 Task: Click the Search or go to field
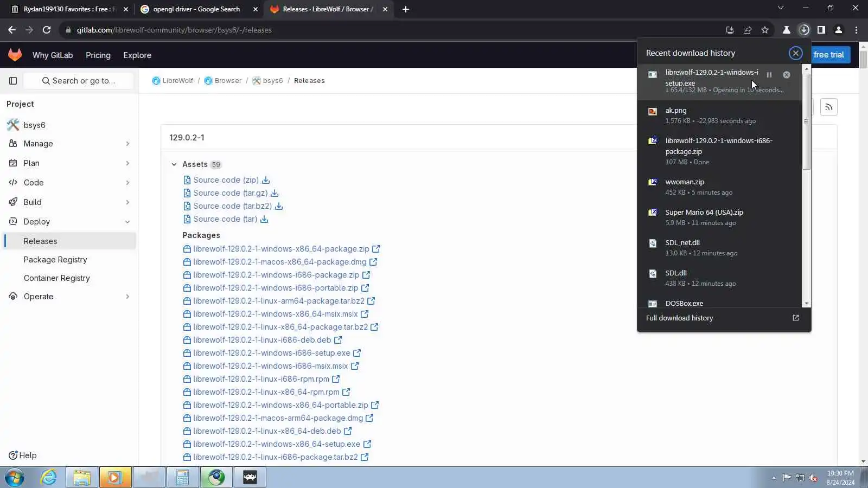pyautogui.click(x=79, y=81)
